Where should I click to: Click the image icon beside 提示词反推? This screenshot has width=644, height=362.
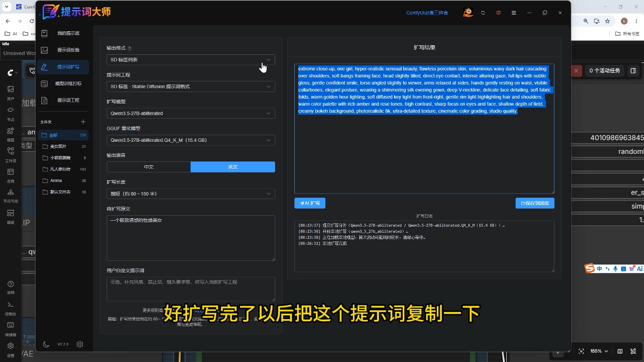(x=44, y=50)
